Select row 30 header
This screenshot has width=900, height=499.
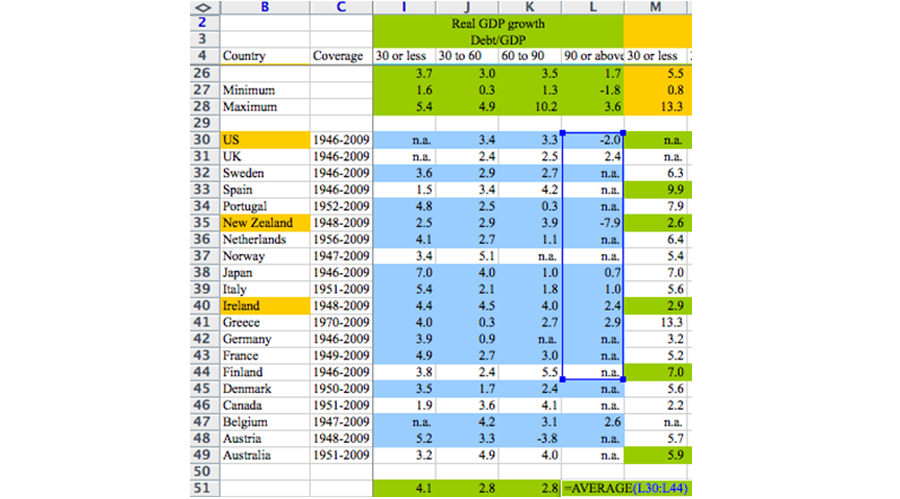204,140
